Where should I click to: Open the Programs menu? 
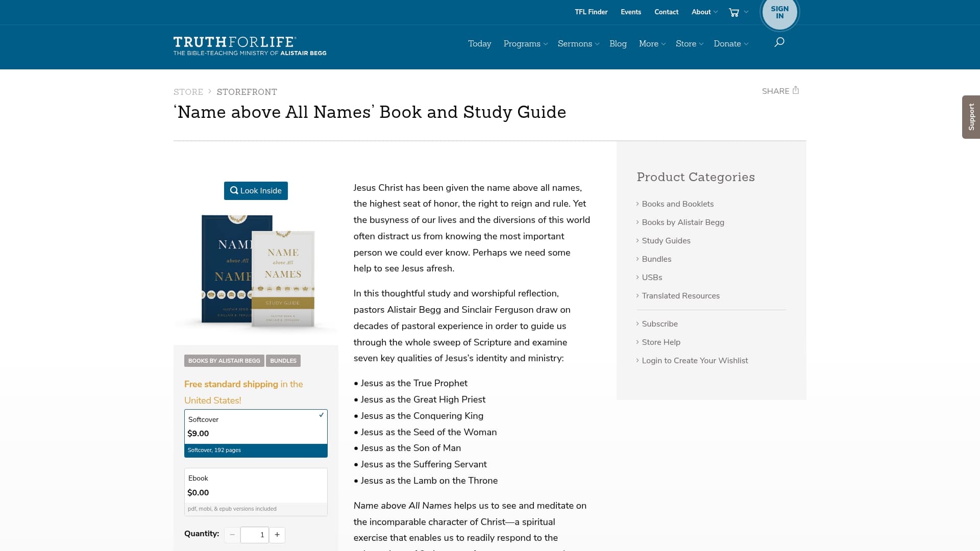pos(526,44)
